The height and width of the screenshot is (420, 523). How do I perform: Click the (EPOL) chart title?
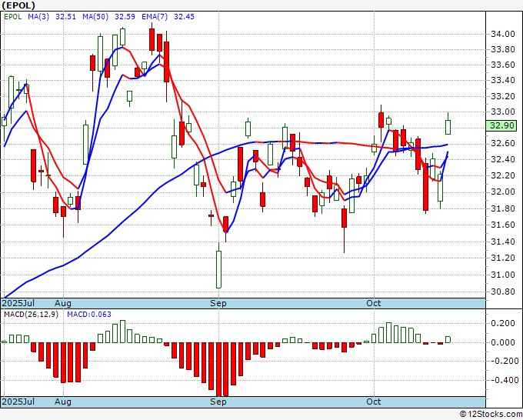(x=18, y=5)
